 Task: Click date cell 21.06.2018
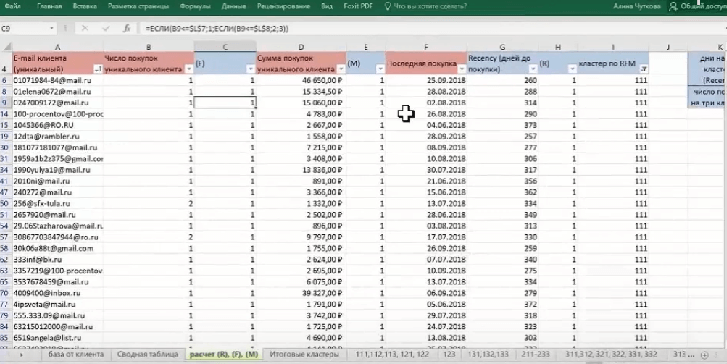click(x=426, y=181)
